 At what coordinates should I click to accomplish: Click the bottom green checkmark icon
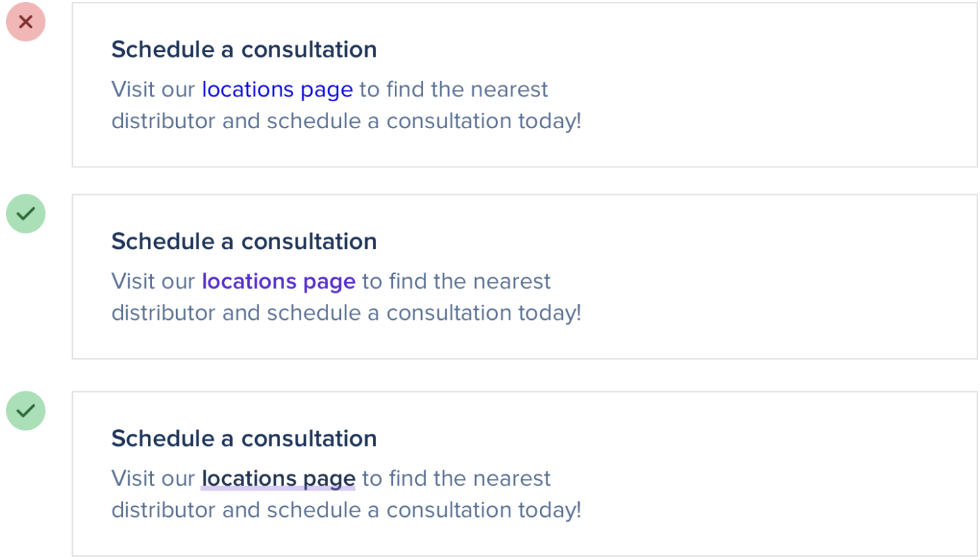pos(26,410)
